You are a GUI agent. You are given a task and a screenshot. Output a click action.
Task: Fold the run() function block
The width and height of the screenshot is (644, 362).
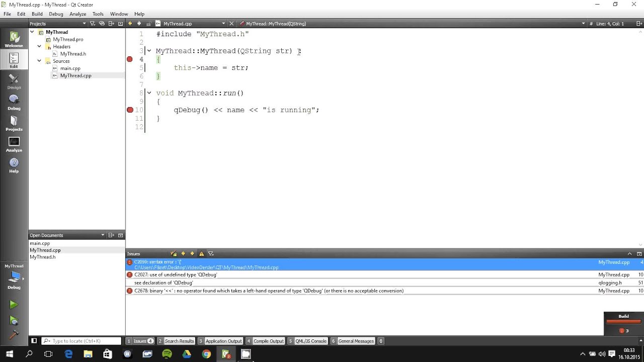(149, 93)
